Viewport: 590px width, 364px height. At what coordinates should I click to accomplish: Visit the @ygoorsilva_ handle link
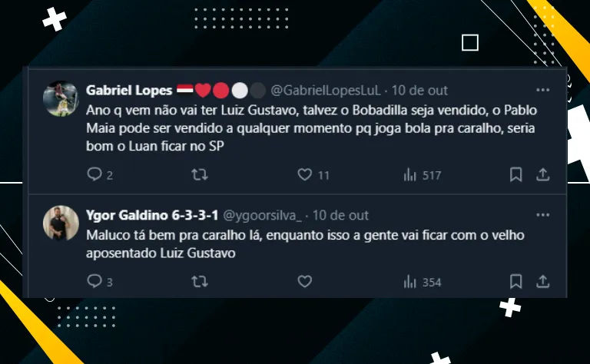coord(262,215)
